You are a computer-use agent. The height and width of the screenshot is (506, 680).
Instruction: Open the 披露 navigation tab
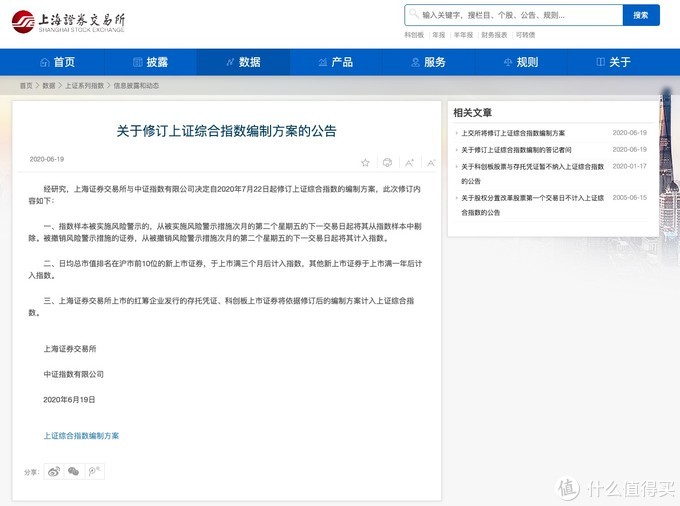[150, 62]
